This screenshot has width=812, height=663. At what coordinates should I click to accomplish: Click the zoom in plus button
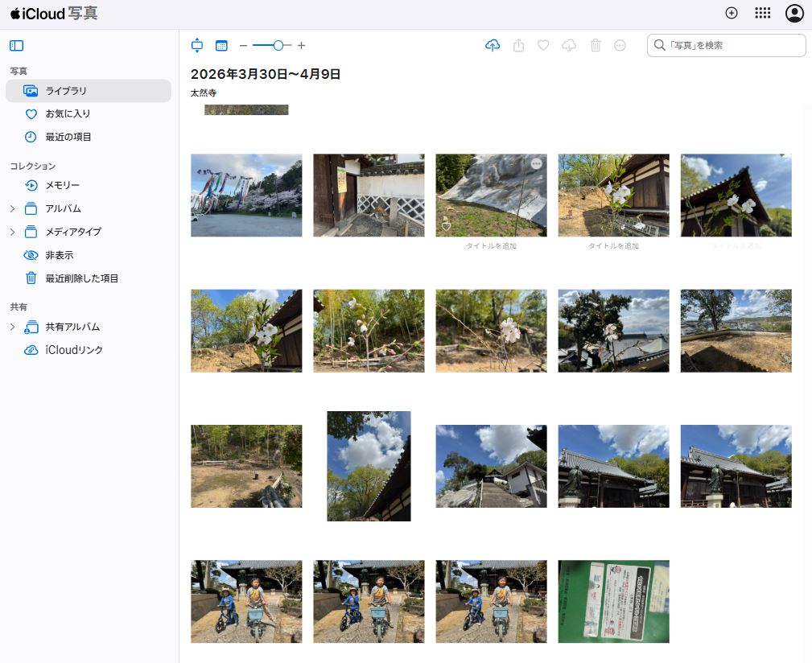[x=302, y=46]
